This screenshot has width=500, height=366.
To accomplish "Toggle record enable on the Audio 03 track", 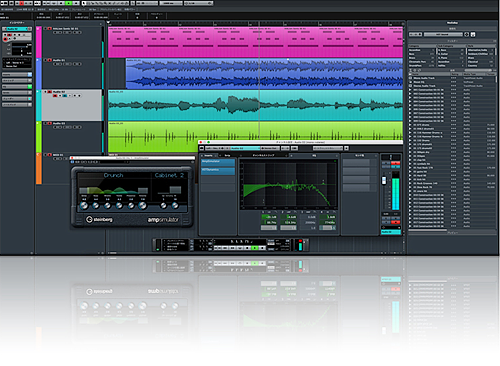I will (x=50, y=123).
